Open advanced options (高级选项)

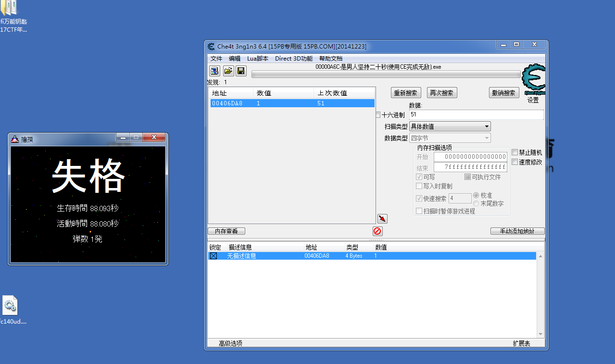click(x=231, y=343)
